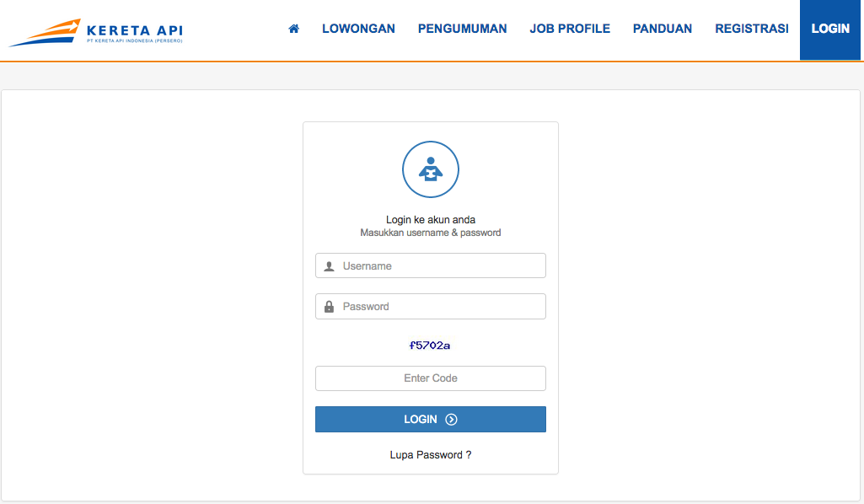This screenshot has height=504, width=864.
Task: Click the circular user avatar icon
Action: (431, 169)
